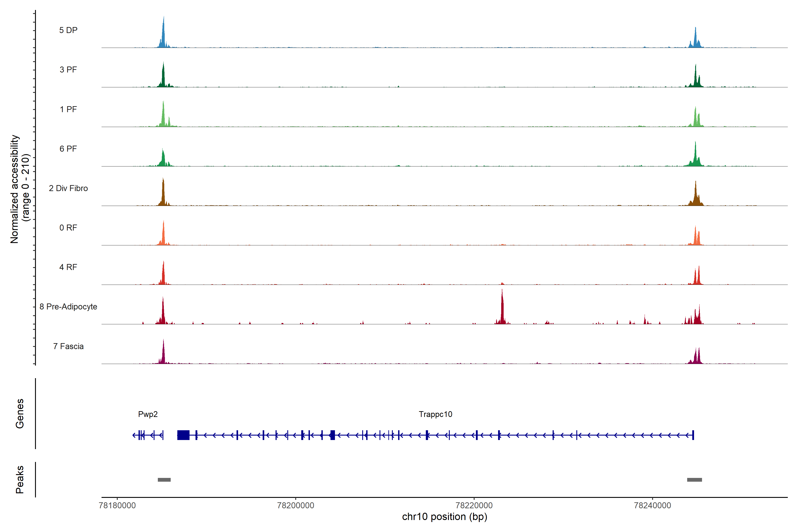Click the chr10 position axis title

click(444, 517)
